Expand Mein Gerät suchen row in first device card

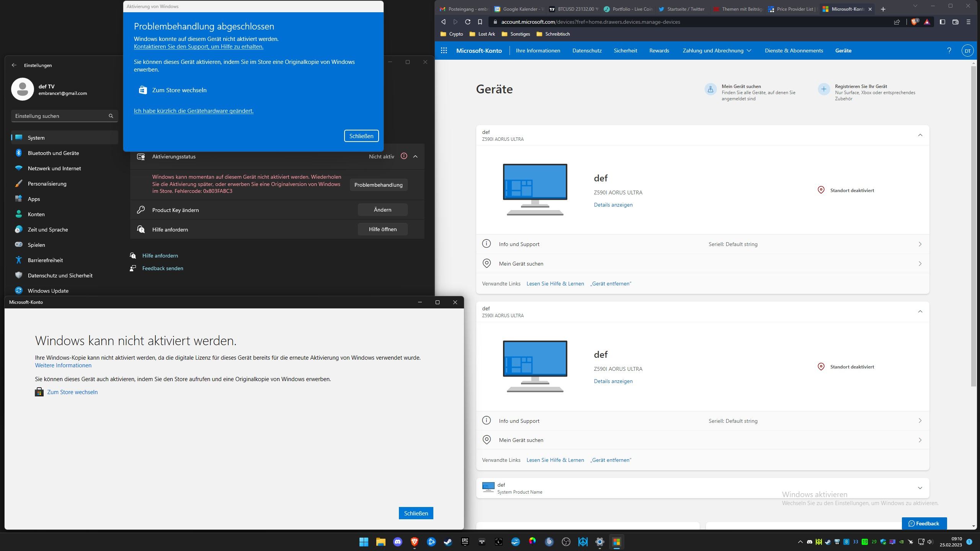pyautogui.click(x=702, y=264)
